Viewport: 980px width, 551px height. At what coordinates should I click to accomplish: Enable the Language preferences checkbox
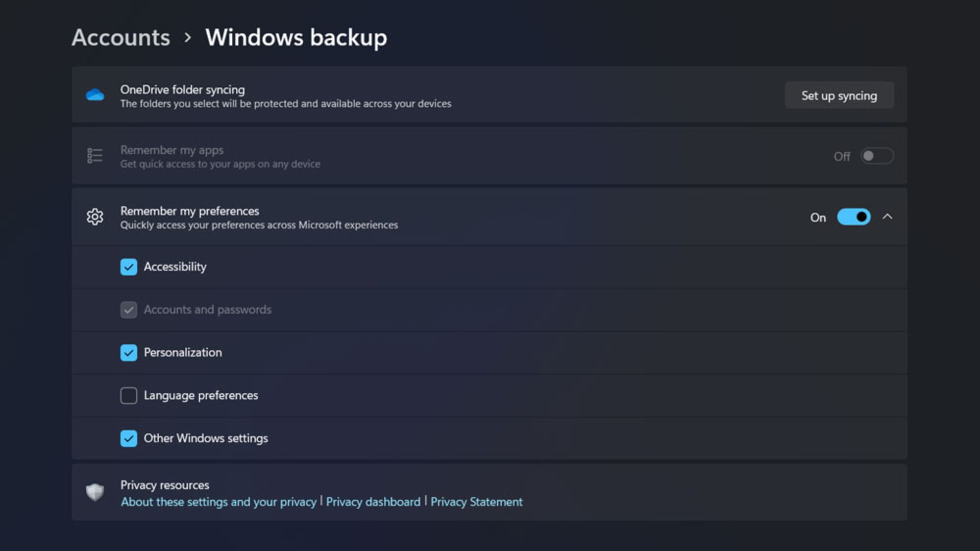pyautogui.click(x=129, y=396)
